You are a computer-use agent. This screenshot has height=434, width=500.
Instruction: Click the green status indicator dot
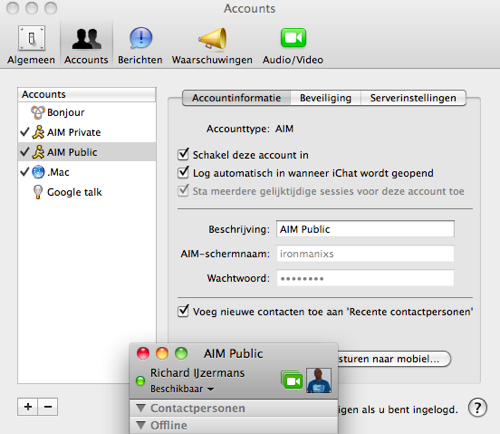(x=141, y=380)
